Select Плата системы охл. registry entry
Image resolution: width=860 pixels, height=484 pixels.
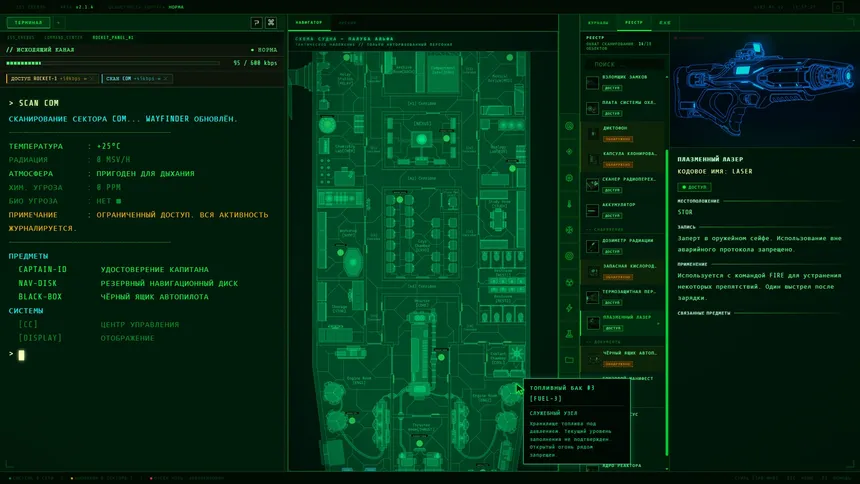coord(625,108)
